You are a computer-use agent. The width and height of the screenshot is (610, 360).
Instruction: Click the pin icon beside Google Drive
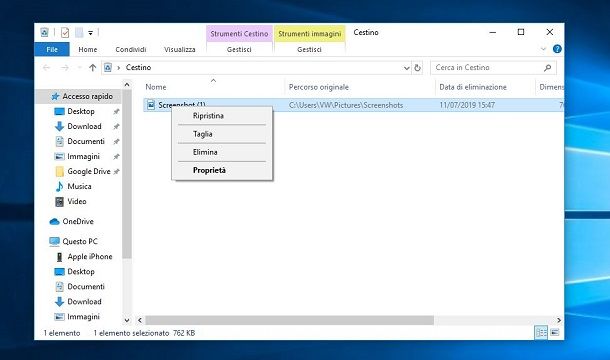(x=116, y=172)
